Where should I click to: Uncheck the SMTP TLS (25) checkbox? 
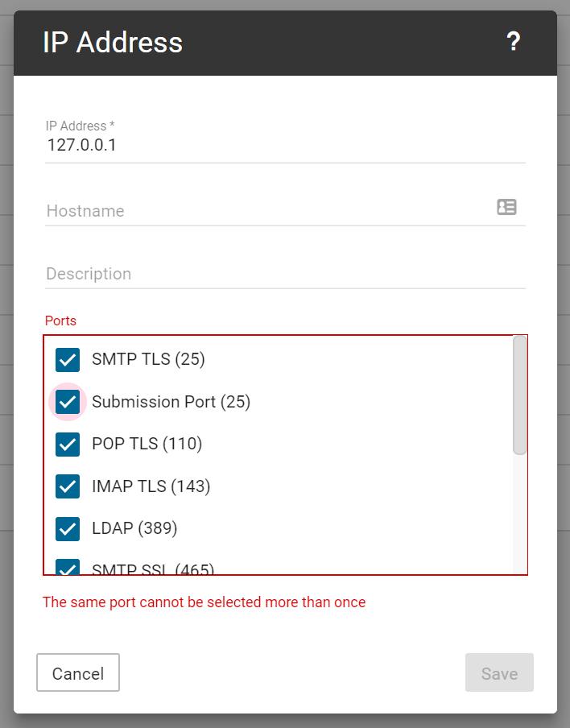click(68, 359)
